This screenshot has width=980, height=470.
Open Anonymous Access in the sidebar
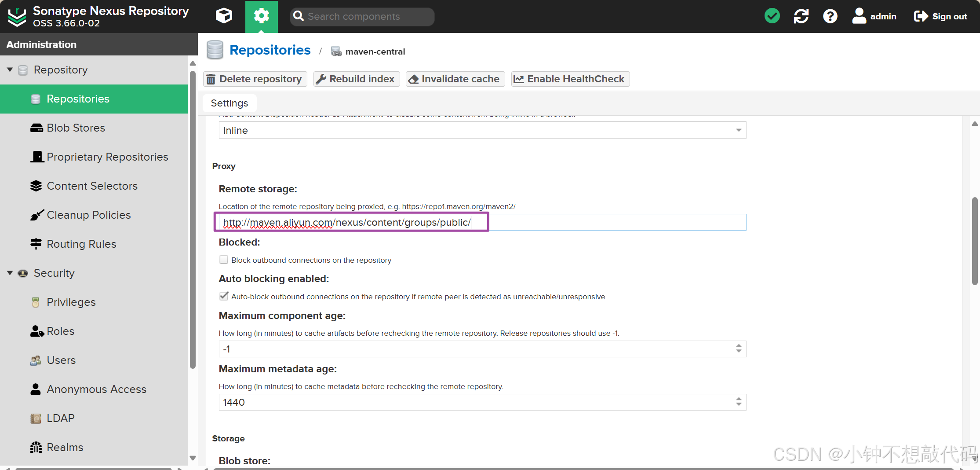pyautogui.click(x=94, y=389)
